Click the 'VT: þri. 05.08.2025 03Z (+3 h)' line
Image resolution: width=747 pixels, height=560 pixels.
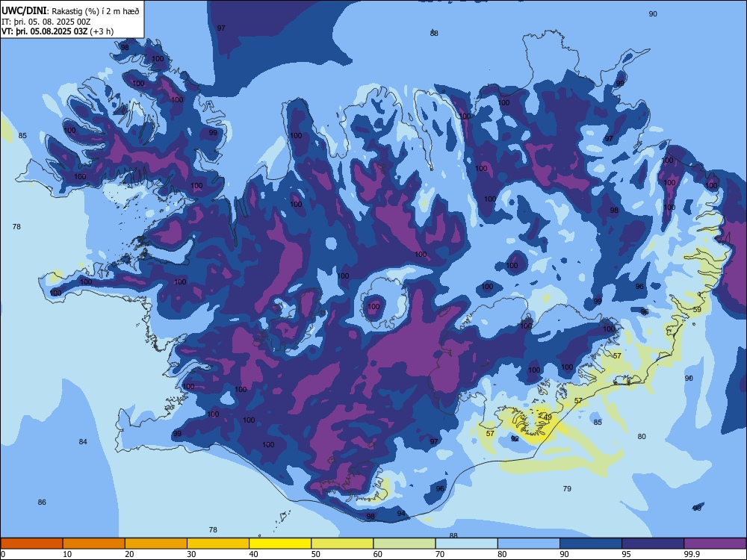click(58, 31)
